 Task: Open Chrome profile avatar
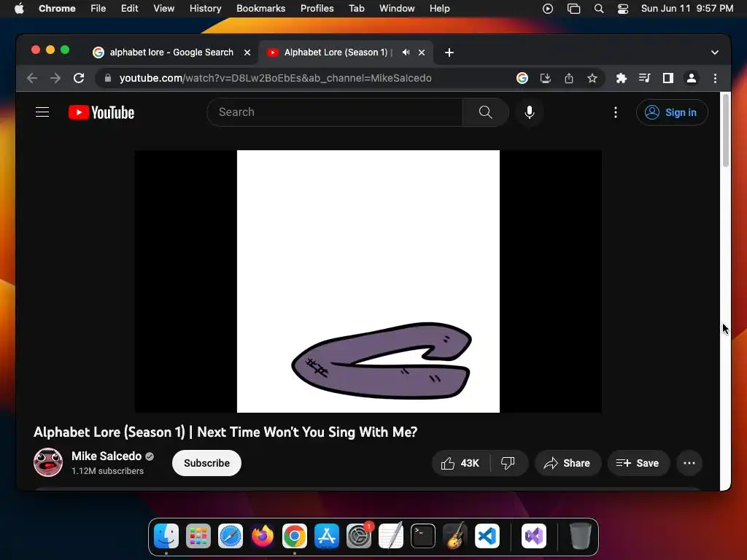pos(692,78)
